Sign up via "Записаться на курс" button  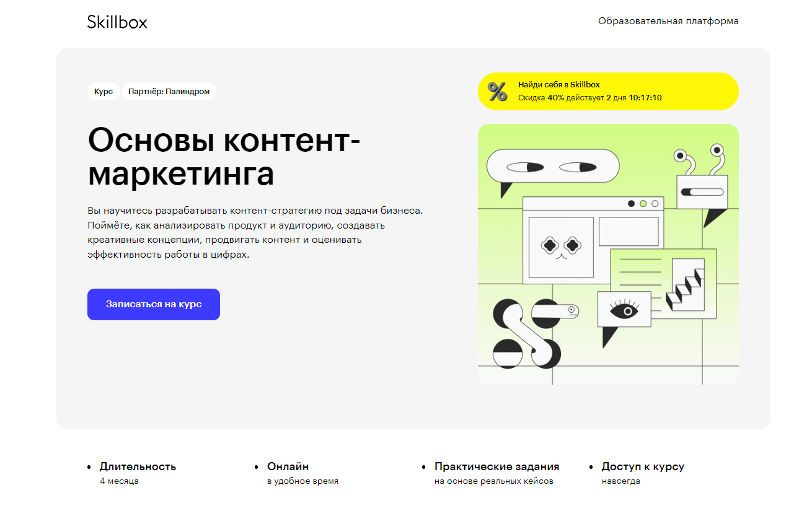[x=154, y=304]
